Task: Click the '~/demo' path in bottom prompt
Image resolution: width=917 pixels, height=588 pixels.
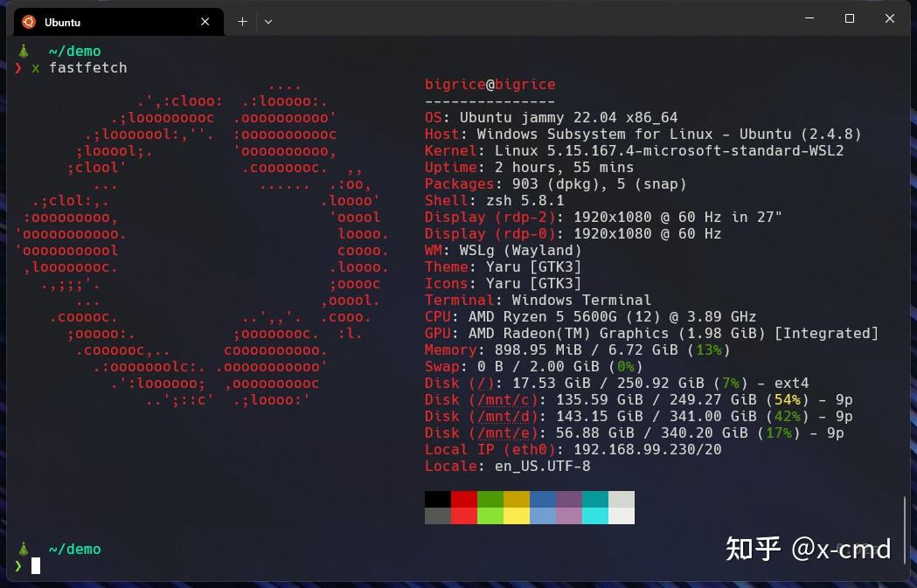Action: click(x=75, y=550)
